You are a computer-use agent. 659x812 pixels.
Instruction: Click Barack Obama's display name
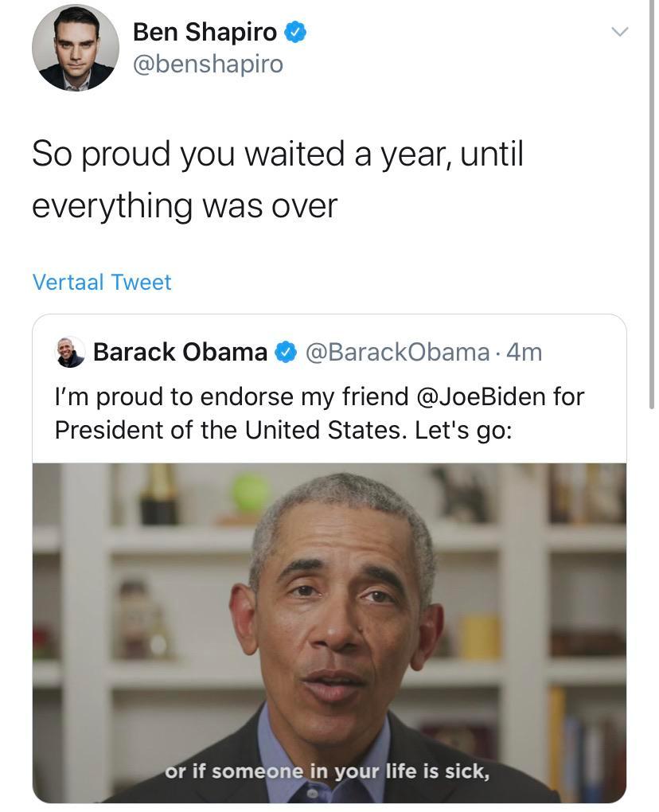pos(182,351)
